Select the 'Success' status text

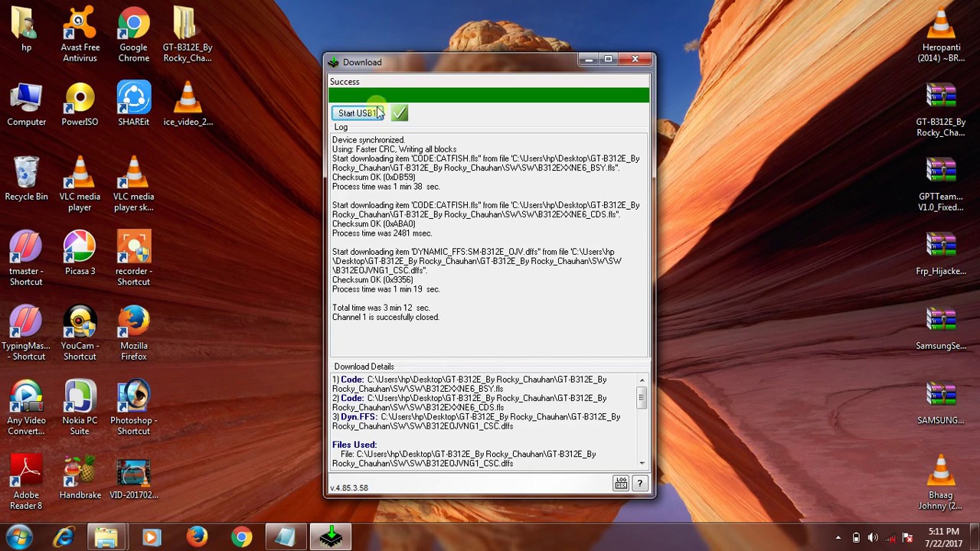[345, 82]
